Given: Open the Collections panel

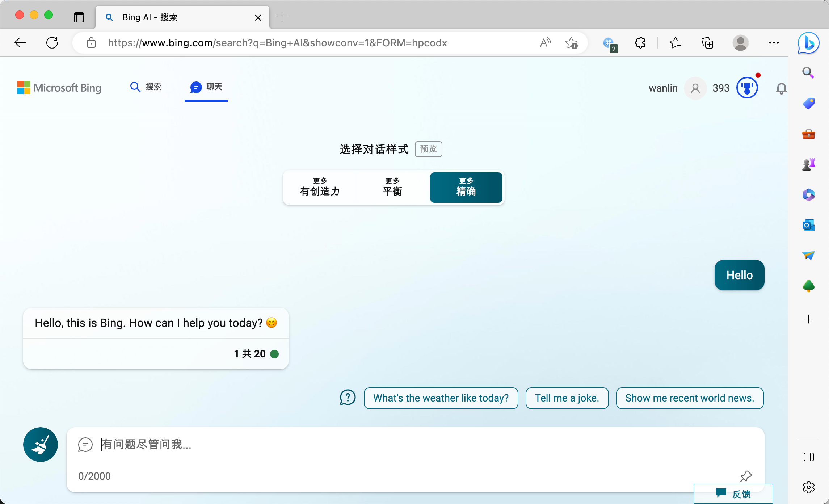Looking at the screenshot, I should click(707, 43).
